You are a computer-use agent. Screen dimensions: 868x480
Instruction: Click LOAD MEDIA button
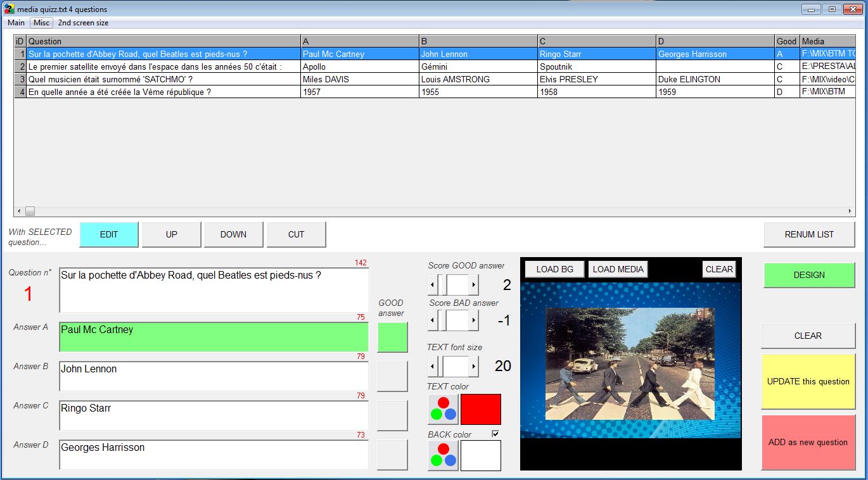coord(618,269)
